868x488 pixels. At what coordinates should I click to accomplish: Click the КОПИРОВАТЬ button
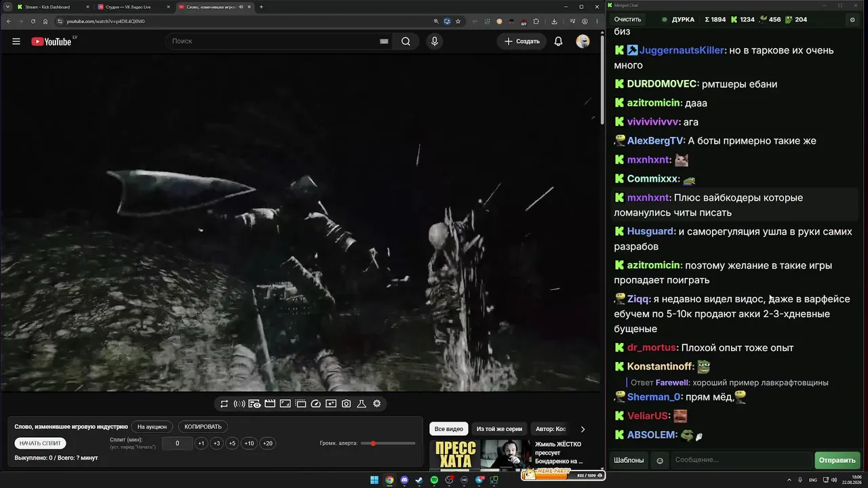click(x=203, y=427)
